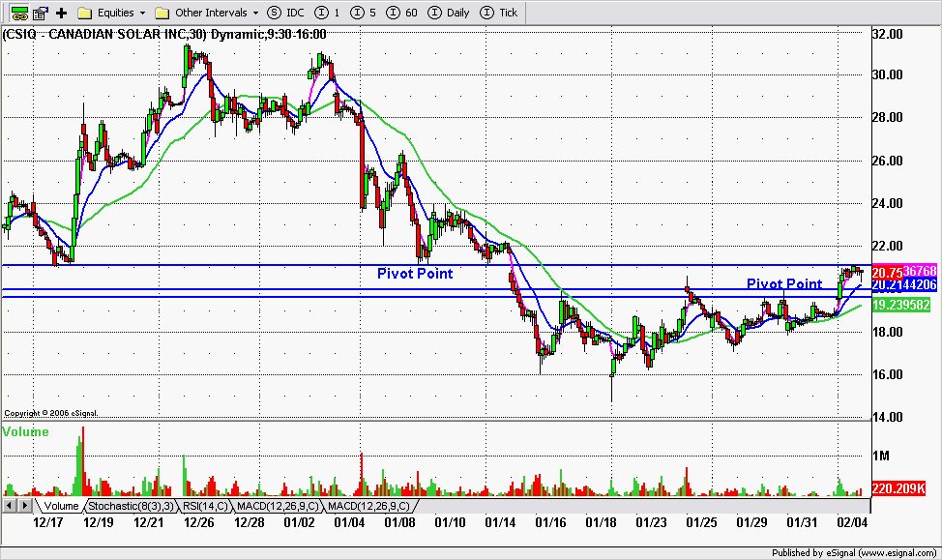Screen dimensions: 942x560
Task: Select the IDC symbol button
Action: [286, 13]
